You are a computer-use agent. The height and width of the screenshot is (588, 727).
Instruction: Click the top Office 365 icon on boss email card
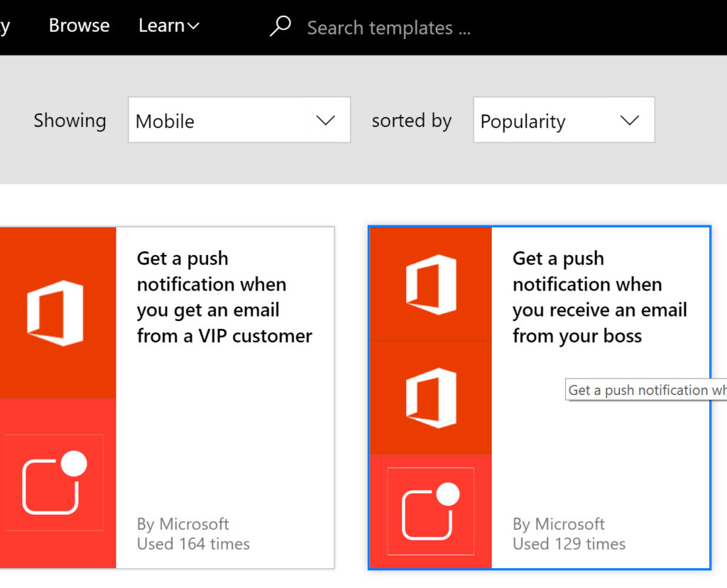[x=431, y=284]
